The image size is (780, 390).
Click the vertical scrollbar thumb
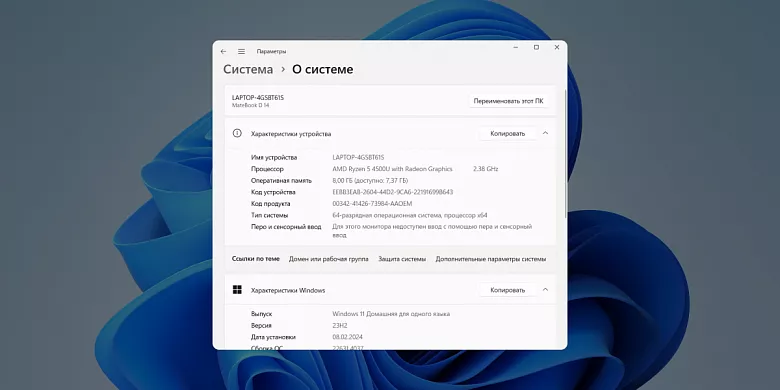[565, 153]
